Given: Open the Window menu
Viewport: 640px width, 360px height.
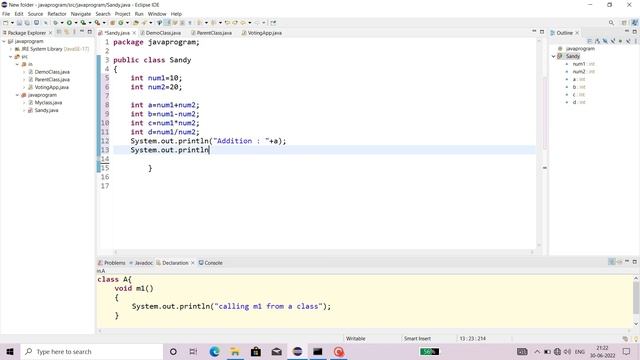Looking at the screenshot, I should pyautogui.click(x=157, y=14).
